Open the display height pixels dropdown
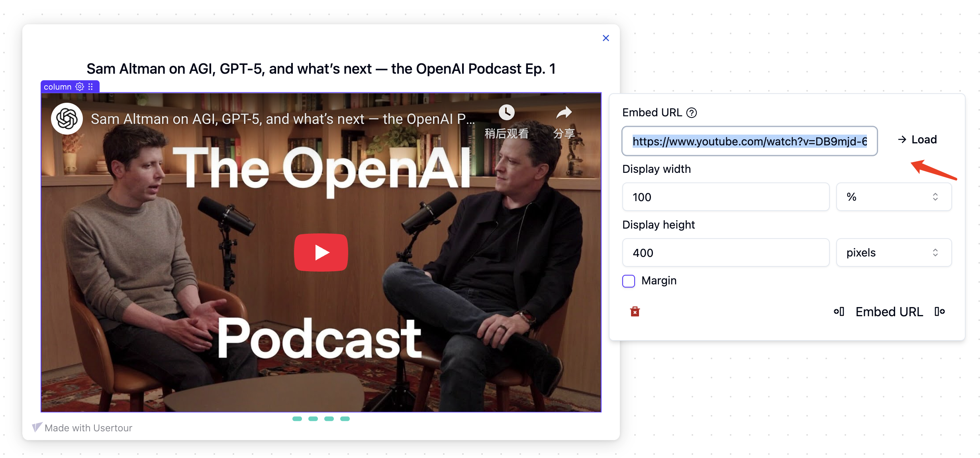The width and height of the screenshot is (980, 458). point(894,252)
